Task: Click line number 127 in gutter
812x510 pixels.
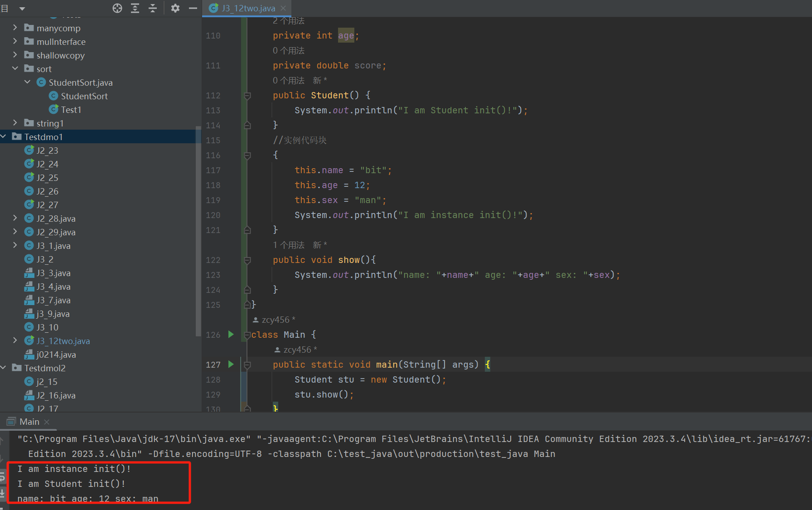Action: point(213,365)
